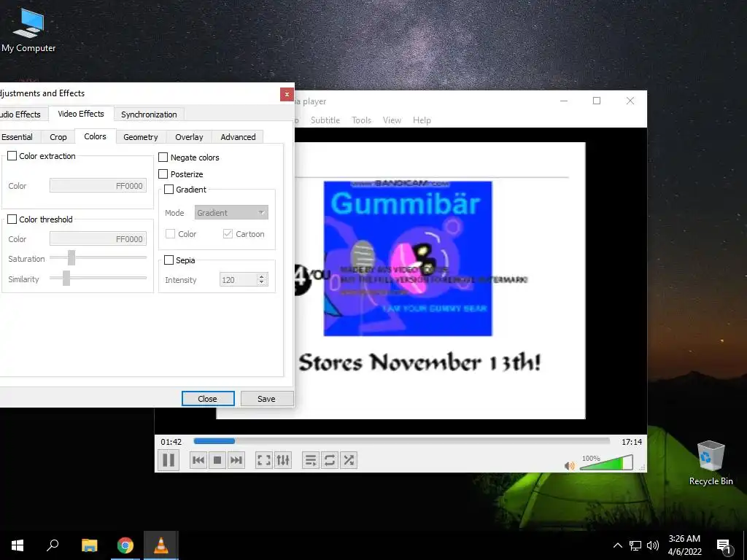
Task: Select Recycle Bin desktop icon
Action: (x=711, y=462)
